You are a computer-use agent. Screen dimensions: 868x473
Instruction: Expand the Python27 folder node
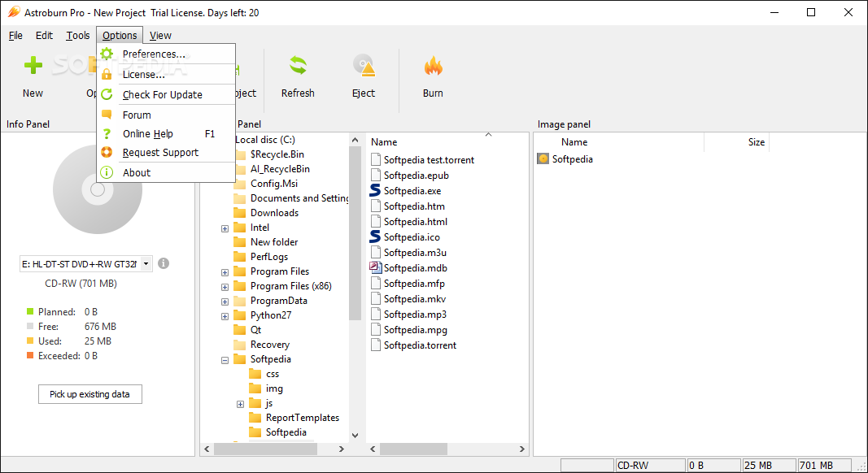(225, 316)
